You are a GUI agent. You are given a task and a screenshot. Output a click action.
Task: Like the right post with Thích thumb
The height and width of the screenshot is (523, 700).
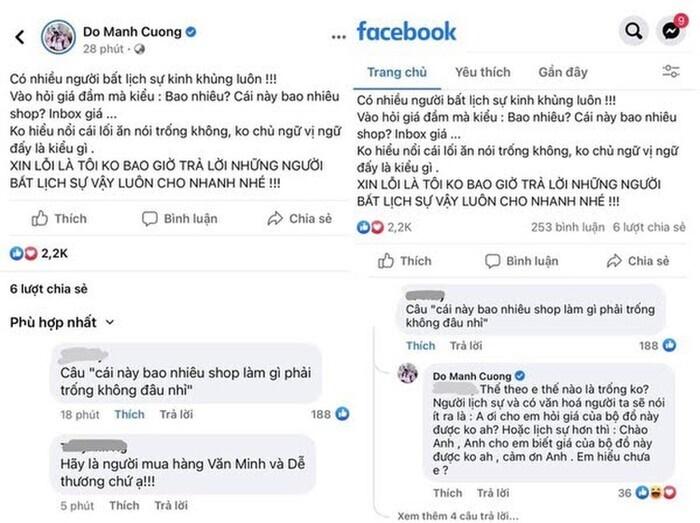tap(404, 261)
